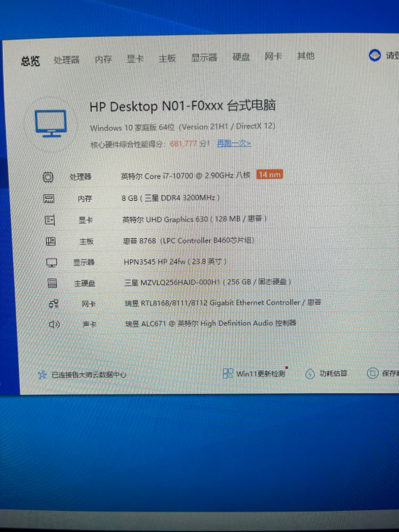This screenshot has height=532, width=399.
Task: Click 瑞昱 ALC671 sound card text
Action: [210, 323]
